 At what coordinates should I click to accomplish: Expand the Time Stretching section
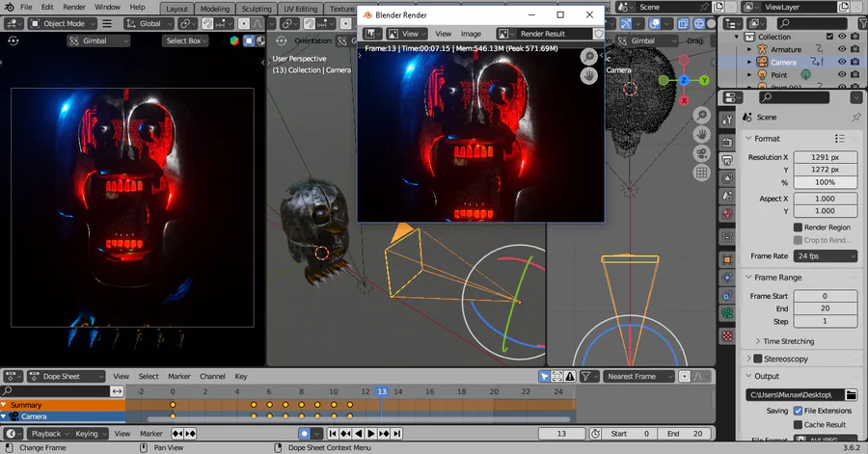click(x=787, y=341)
